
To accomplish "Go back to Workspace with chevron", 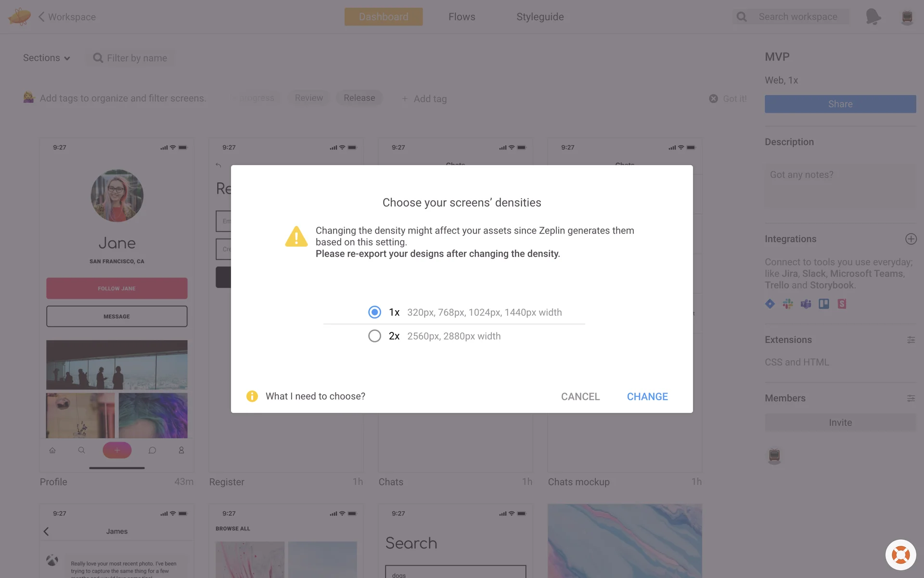I will [41, 17].
